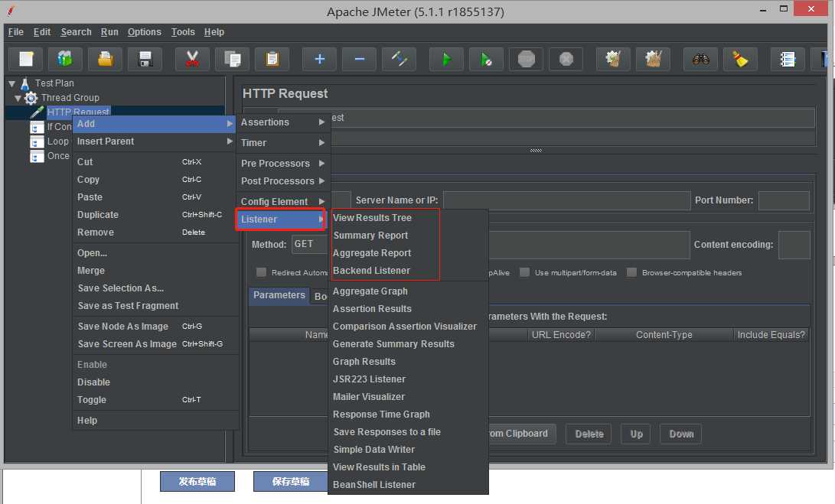Viewport: 835px width, 504px height.
Task: Open the Run menu
Action: click(x=109, y=32)
